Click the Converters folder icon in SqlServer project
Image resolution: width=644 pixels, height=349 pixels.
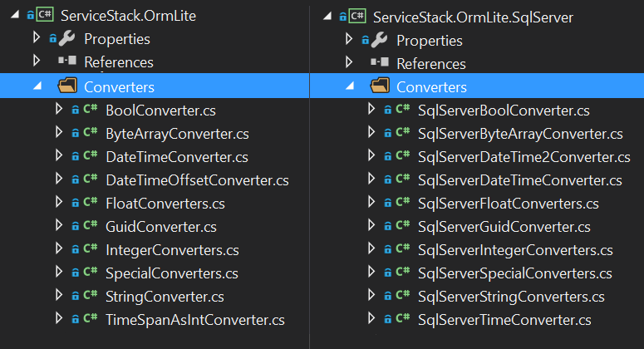click(380, 86)
